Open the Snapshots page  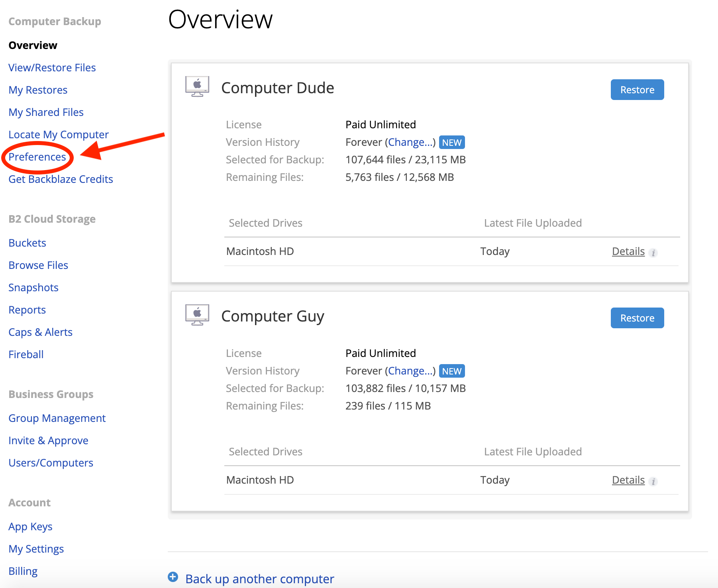[x=33, y=288]
